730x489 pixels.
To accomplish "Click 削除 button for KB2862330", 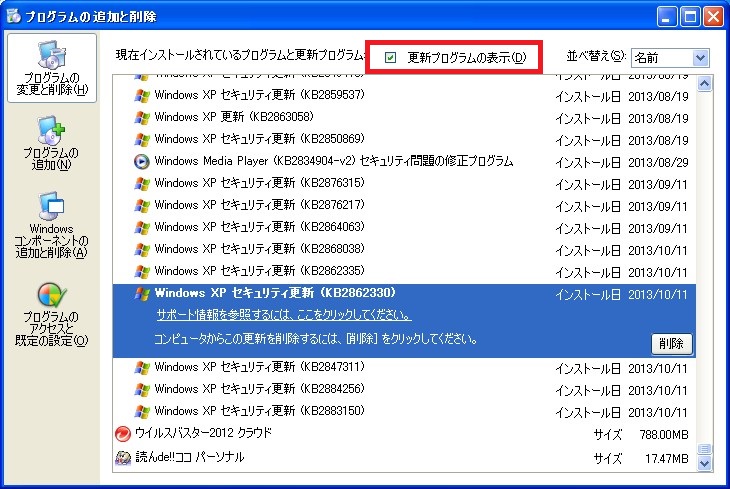I will 671,344.
